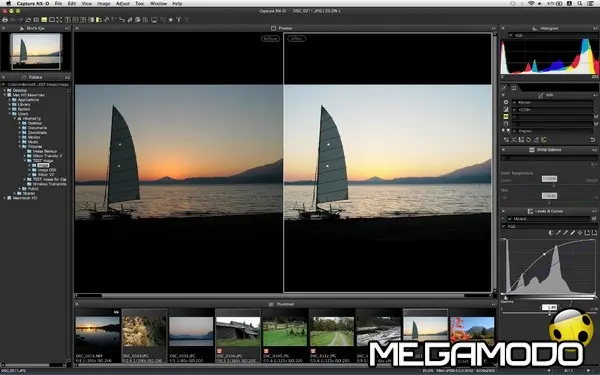Click the Wi-Fi icon in menu bar
This screenshot has height=375, width=600.
531,3
